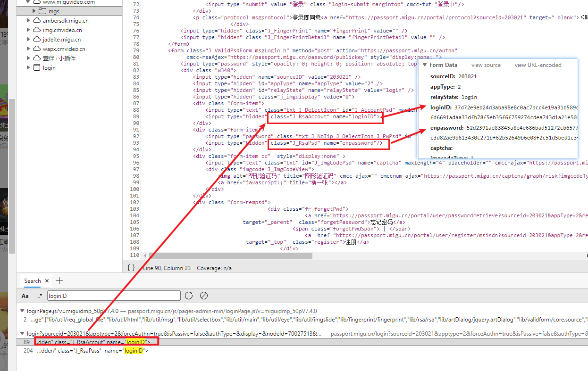Viewport: 588px width, 371px height.
Task: Click the enpassword label in Form Data
Action: [447, 128]
